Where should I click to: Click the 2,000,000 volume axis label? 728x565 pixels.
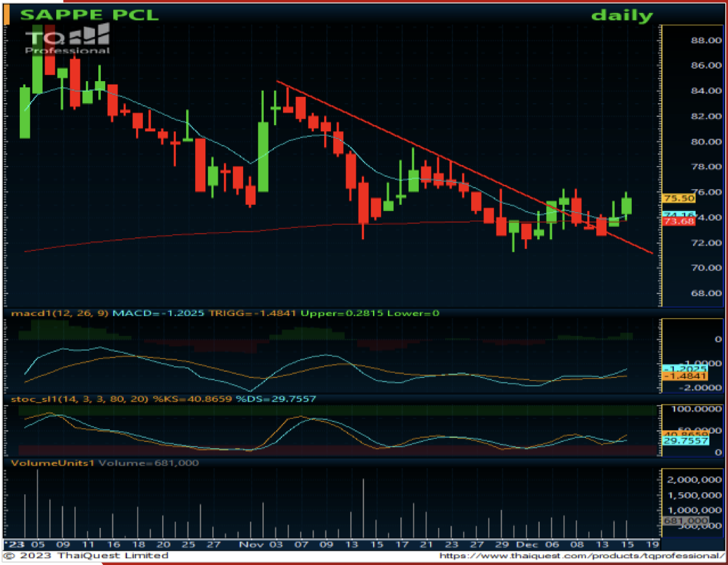tap(694, 480)
